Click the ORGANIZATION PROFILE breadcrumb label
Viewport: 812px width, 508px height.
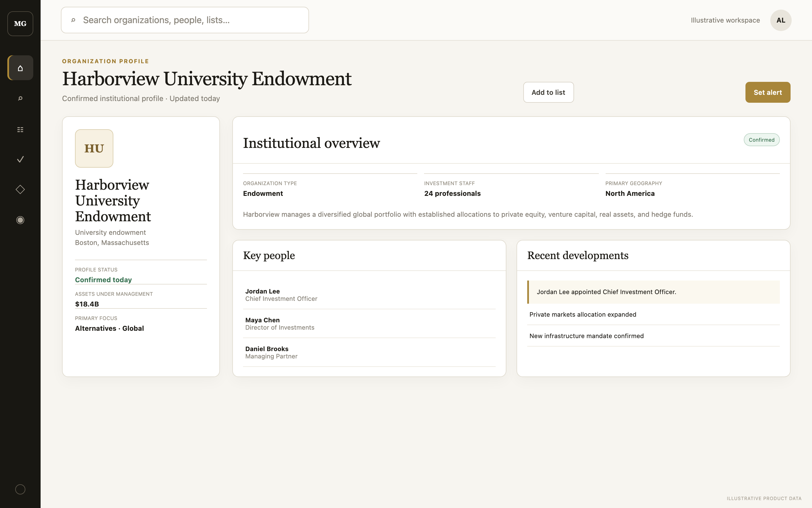click(x=105, y=61)
